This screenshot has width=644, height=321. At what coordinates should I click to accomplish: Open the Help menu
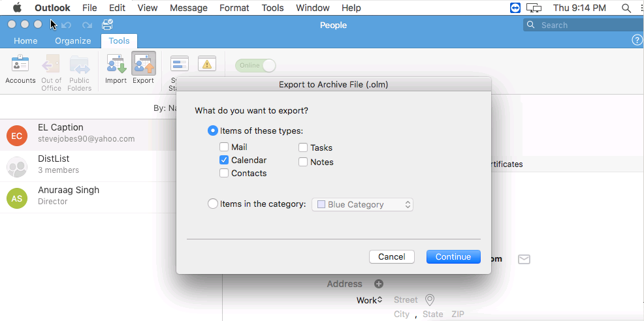point(351,8)
